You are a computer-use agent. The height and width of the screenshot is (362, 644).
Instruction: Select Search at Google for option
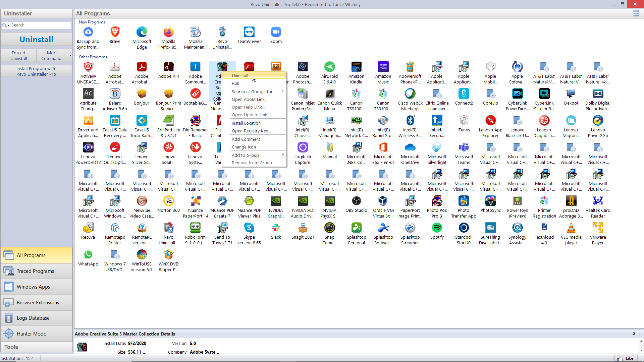(252, 92)
